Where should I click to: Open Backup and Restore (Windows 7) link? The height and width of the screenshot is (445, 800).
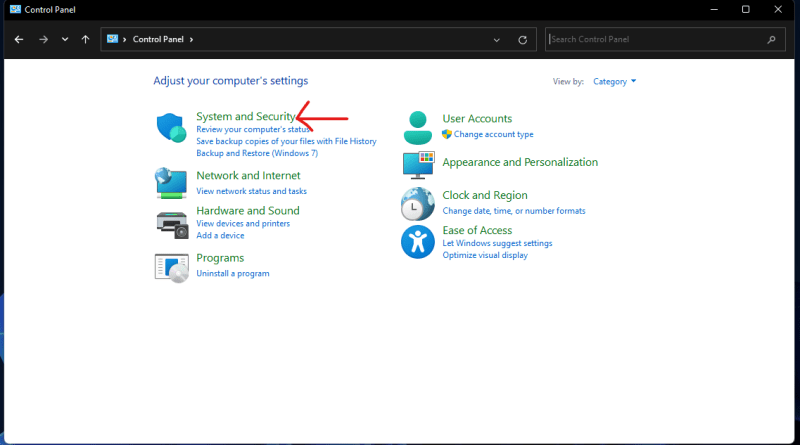(257, 153)
